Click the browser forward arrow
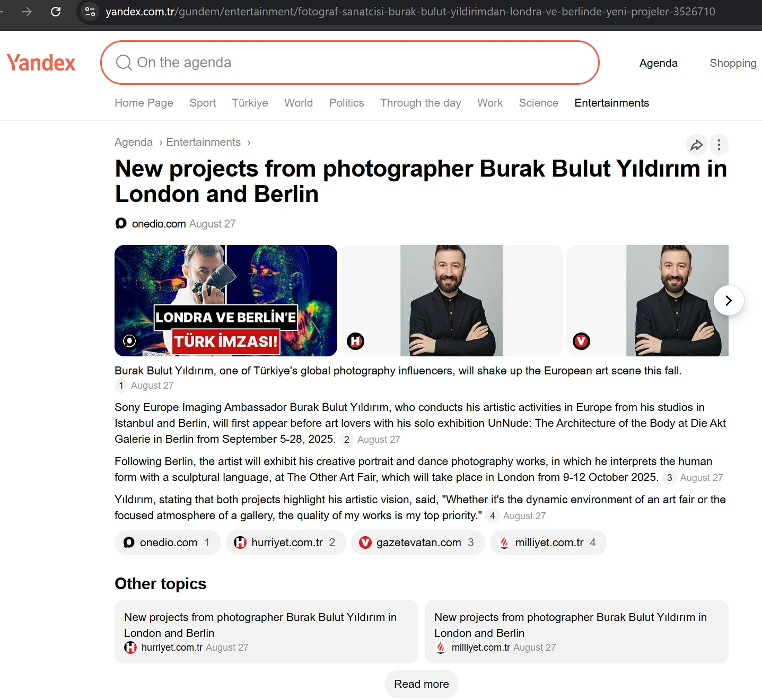This screenshot has height=700, width=762. click(x=27, y=11)
